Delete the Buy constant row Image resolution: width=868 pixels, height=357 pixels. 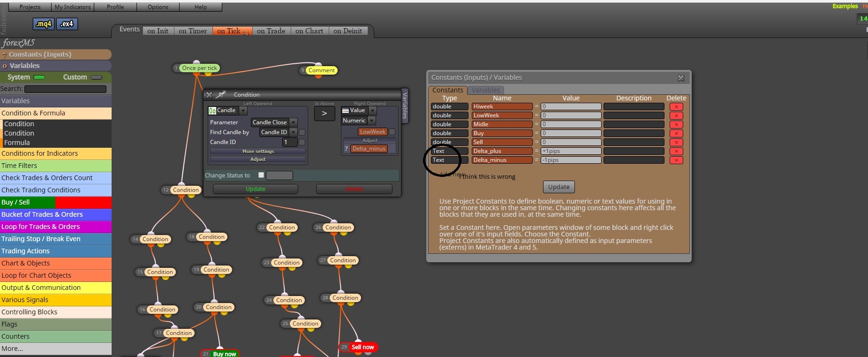click(x=676, y=133)
